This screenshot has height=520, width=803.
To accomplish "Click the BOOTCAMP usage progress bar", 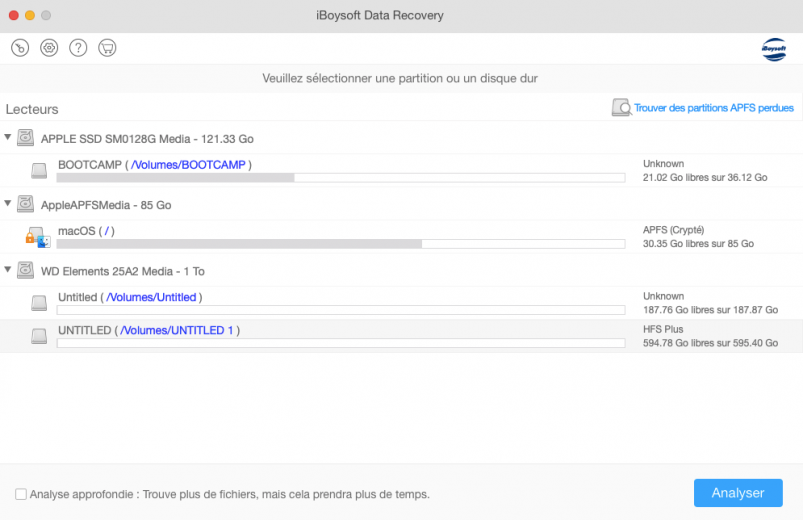I will click(x=341, y=178).
